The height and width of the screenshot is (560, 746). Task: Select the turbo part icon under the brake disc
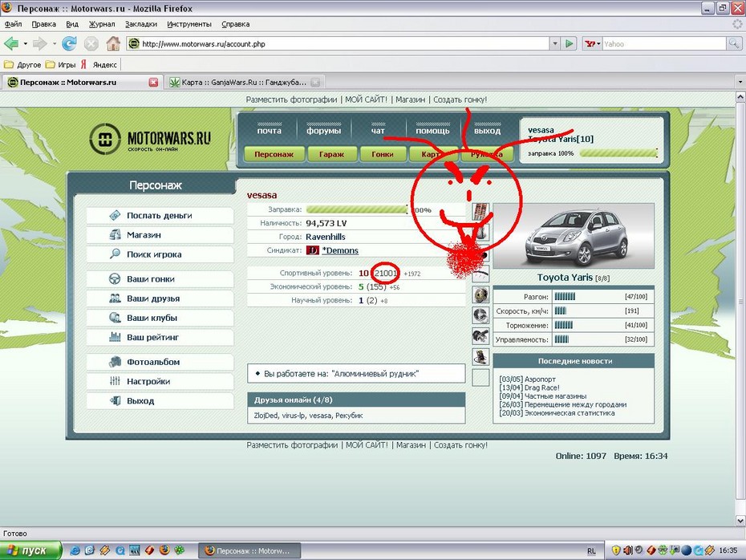point(480,315)
